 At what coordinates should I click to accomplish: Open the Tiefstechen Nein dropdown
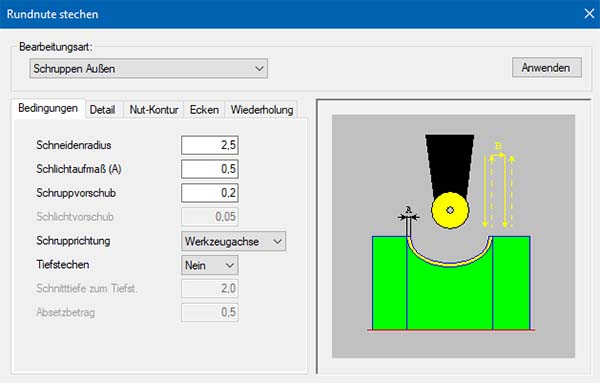point(210,265)
